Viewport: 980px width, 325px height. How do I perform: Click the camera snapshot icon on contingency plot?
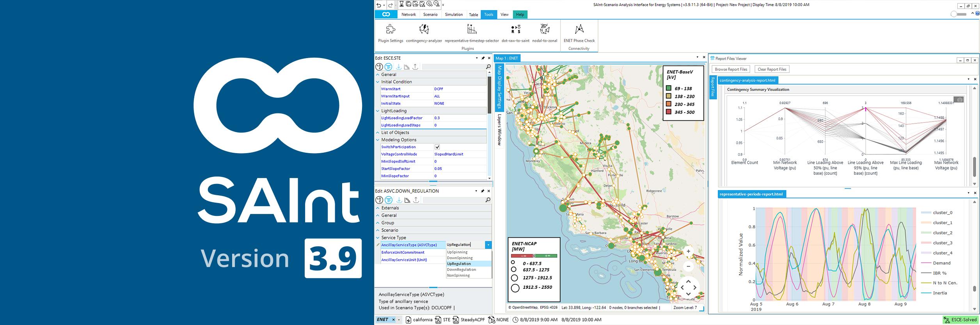[959, 100]
